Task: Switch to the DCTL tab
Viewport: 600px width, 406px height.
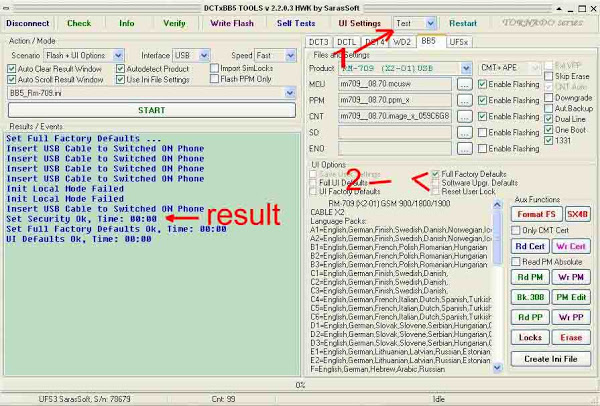Action: pos(346,42)
